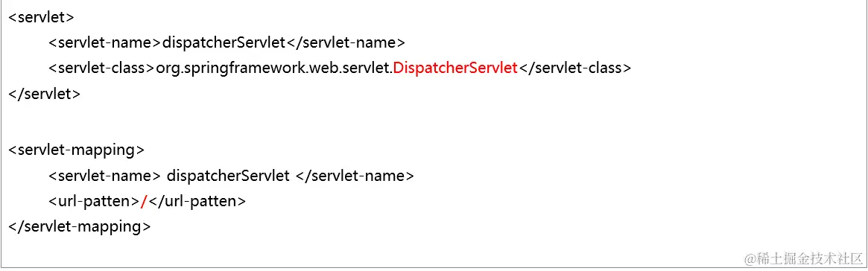Click the </servlet-name> closing tag before servlet-class line
868x271 pixels.
tap(346, 42)
